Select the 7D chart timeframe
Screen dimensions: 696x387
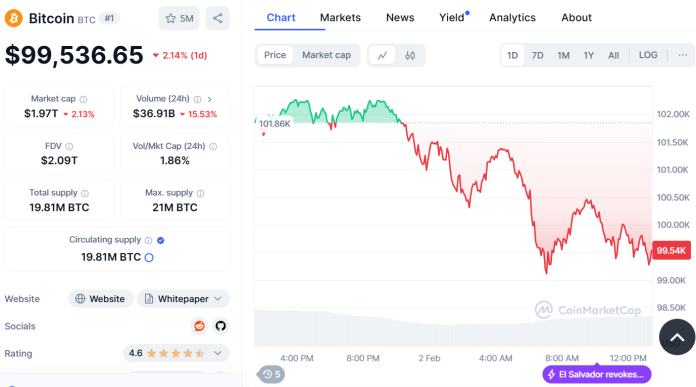tap(538, 55)
